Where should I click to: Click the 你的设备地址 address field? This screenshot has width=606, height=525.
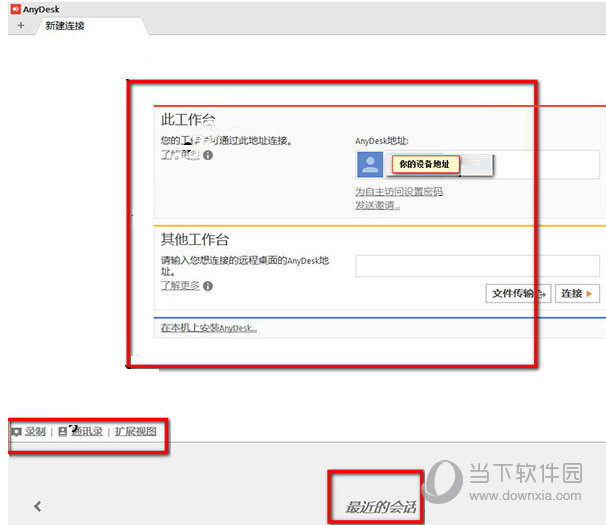[x=426, y=164]
